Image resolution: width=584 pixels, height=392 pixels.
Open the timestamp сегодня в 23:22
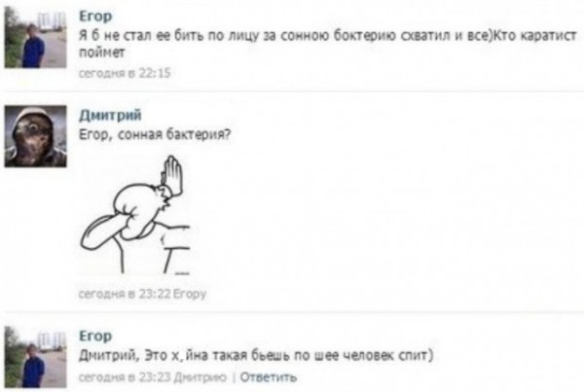125,294
